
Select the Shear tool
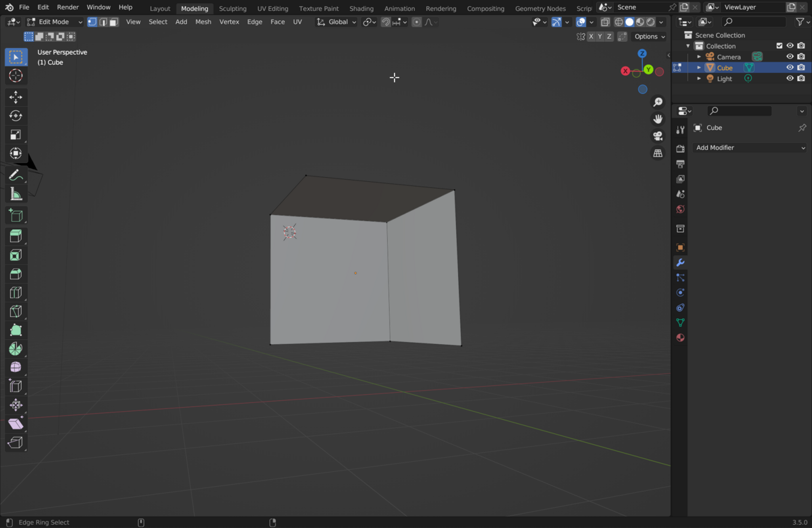click(16, 424)
